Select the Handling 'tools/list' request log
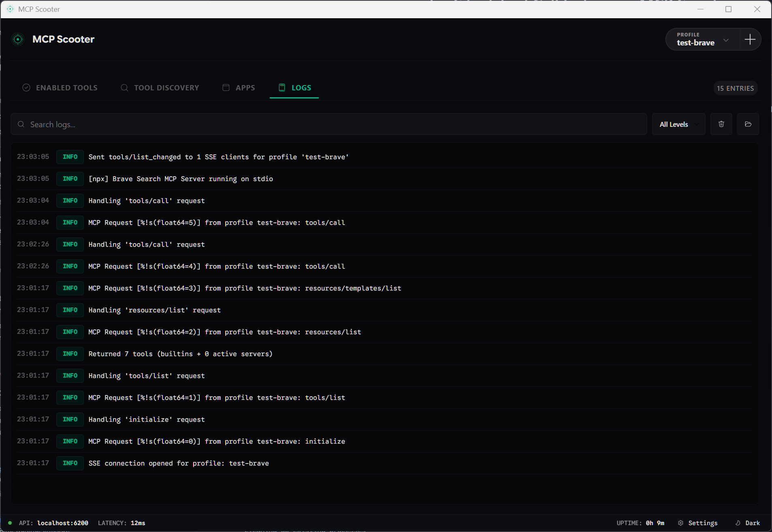The image size is (772, 532). click(384, 376)
